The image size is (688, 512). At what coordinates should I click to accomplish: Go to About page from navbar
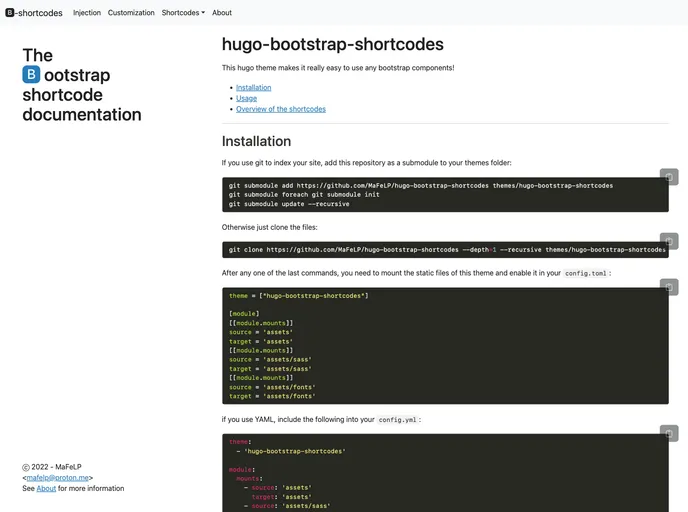pos(222,13)
